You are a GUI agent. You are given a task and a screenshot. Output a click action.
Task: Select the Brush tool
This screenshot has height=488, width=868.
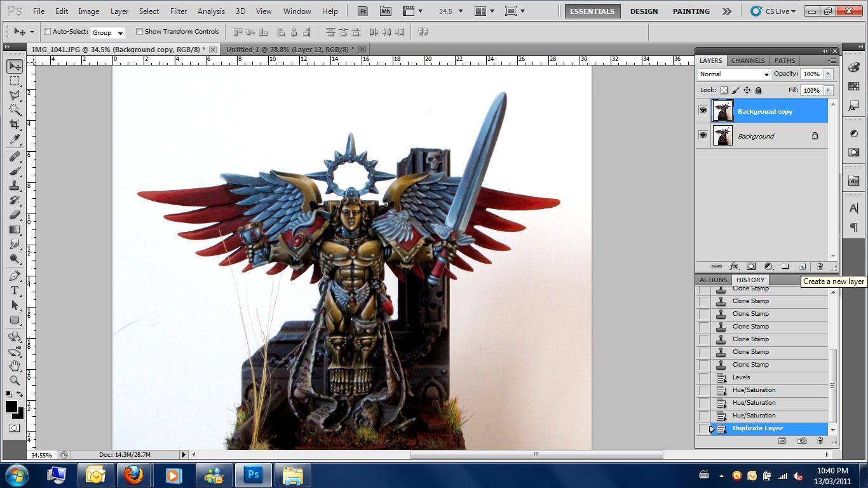tap(15, 171)
